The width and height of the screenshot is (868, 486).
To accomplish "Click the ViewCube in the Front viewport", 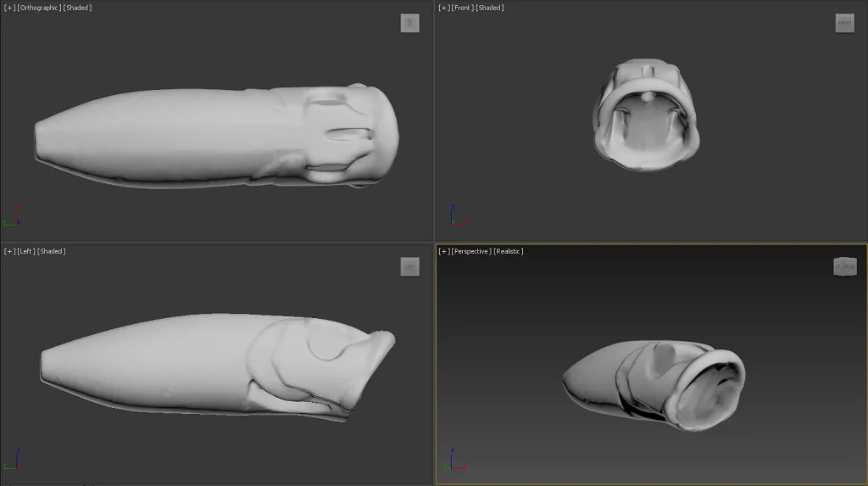I will 844,24.
